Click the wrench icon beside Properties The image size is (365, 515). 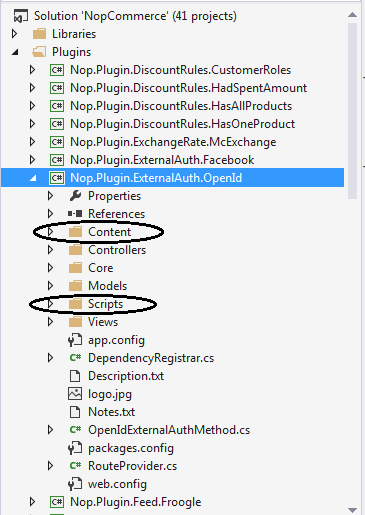click(x=75, y=196)
